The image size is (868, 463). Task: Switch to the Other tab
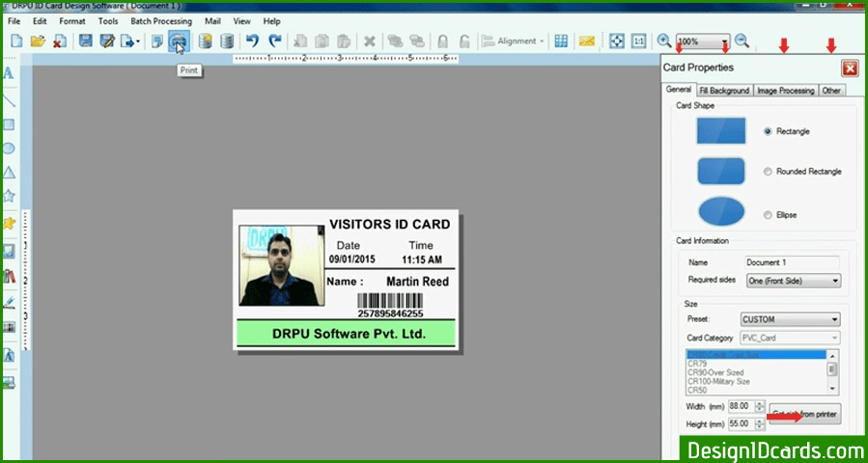(831, 91)
